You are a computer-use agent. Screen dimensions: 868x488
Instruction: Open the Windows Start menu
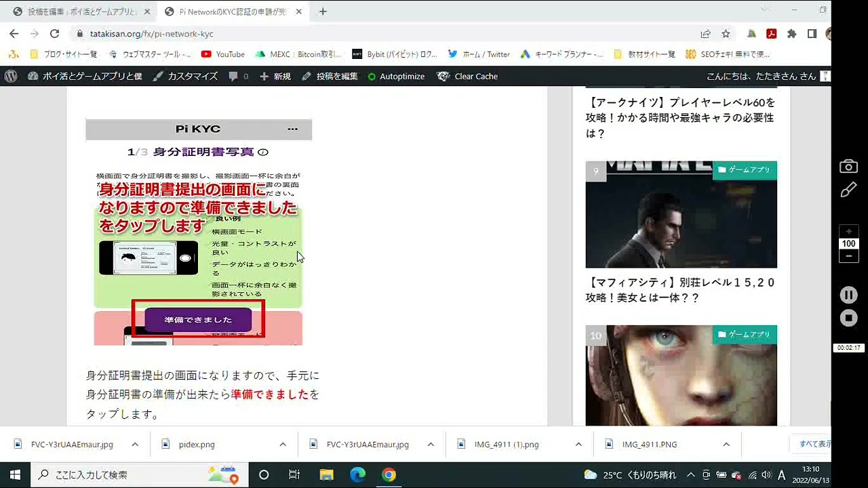(x=15, y=474)
